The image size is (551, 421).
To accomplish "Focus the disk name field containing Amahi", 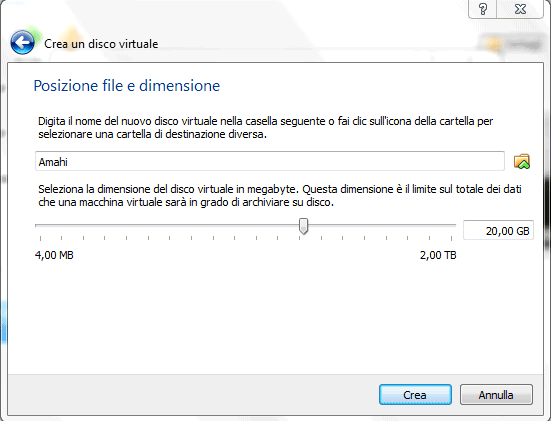I will click(x=270, y=161).
